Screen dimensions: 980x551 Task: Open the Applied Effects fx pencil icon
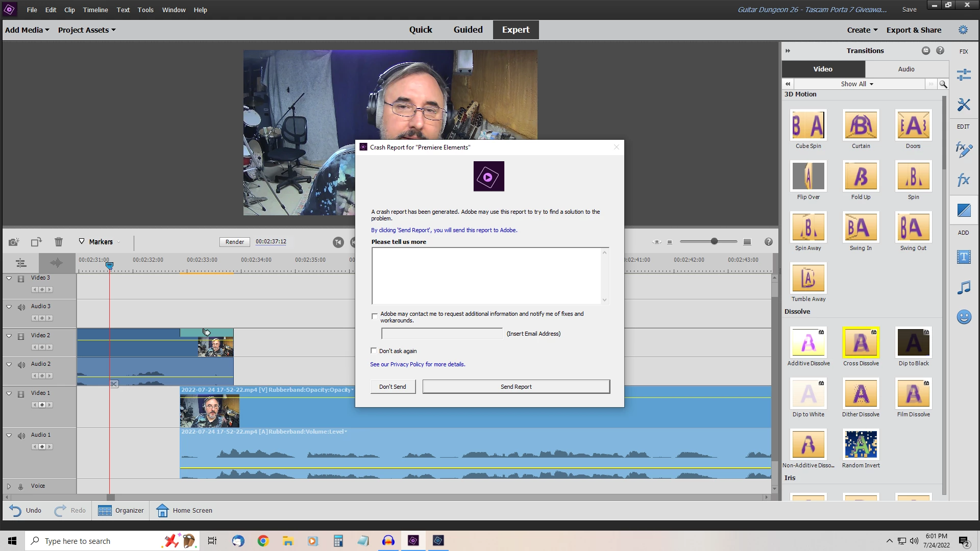964,149
